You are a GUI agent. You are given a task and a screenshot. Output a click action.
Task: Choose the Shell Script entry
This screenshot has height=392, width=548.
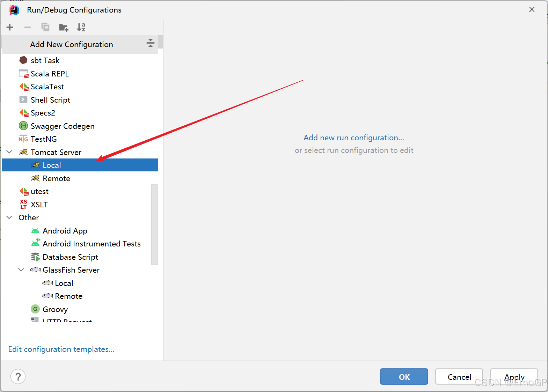coord(80,100)
